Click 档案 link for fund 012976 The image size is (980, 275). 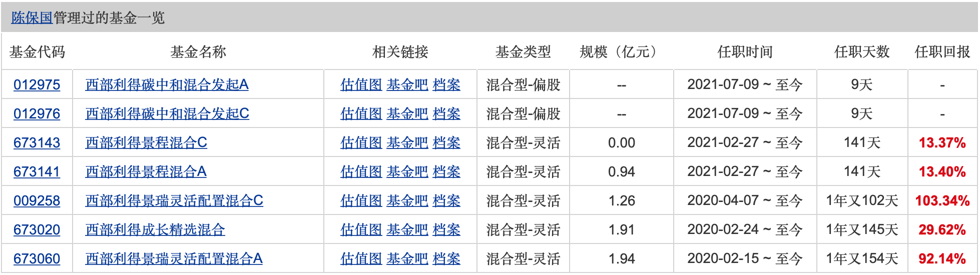tap(446, 113)
